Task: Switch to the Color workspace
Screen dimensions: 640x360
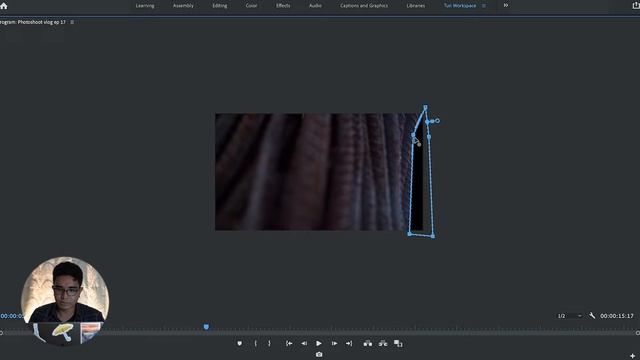Action: tap(251, 6)
